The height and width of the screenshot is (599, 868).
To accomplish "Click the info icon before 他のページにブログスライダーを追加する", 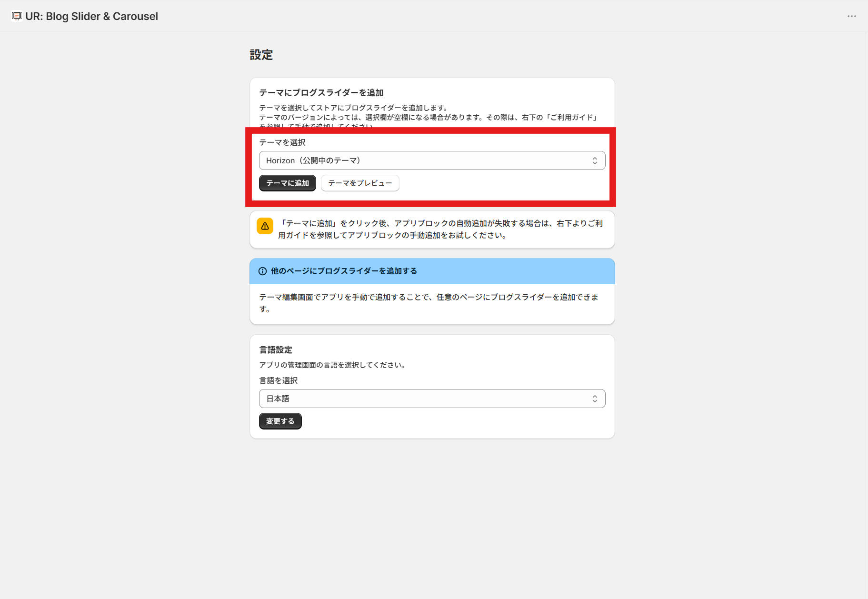I will click(263, 271).
